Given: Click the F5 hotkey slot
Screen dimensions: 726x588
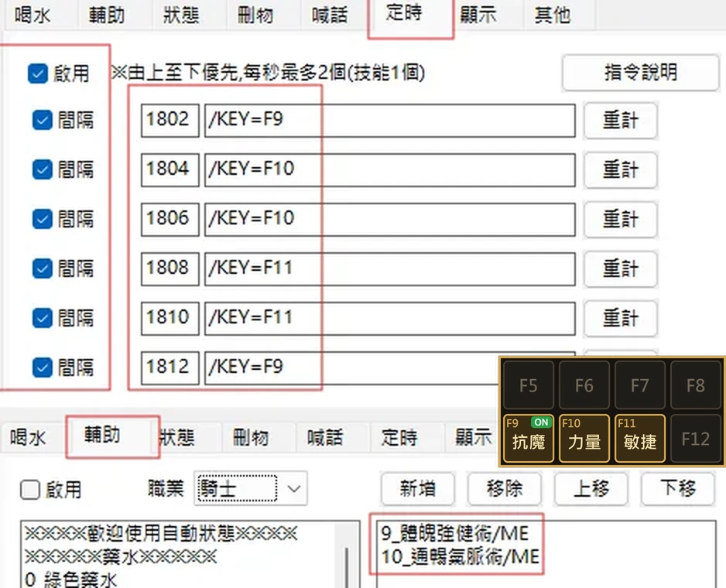Looking at the screenshot, I should point(529,385).
